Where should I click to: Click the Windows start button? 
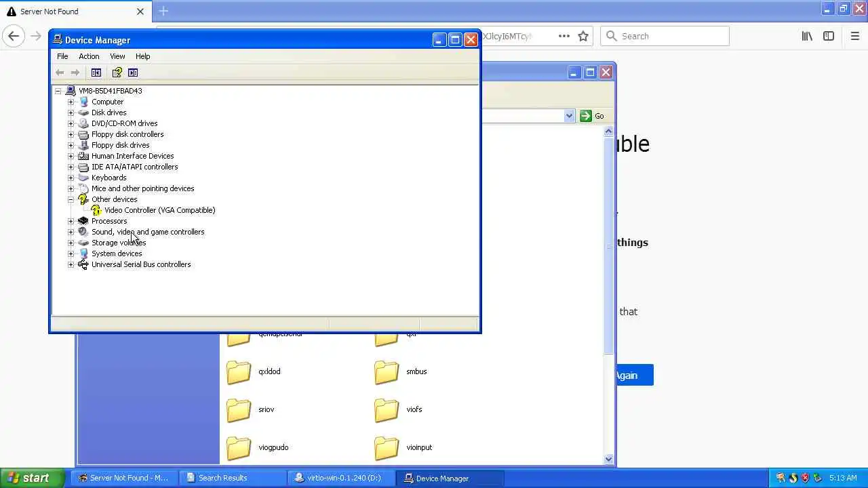click(x=32, y=478)
